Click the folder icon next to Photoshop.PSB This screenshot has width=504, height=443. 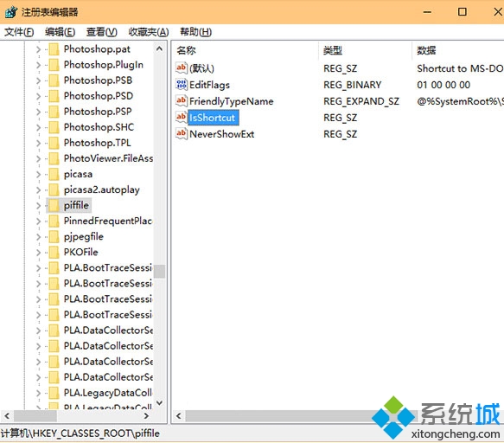tap(54, 80)
